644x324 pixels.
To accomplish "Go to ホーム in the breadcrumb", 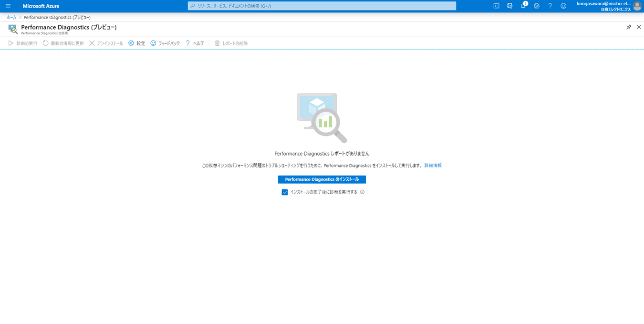I will (11, 17).
